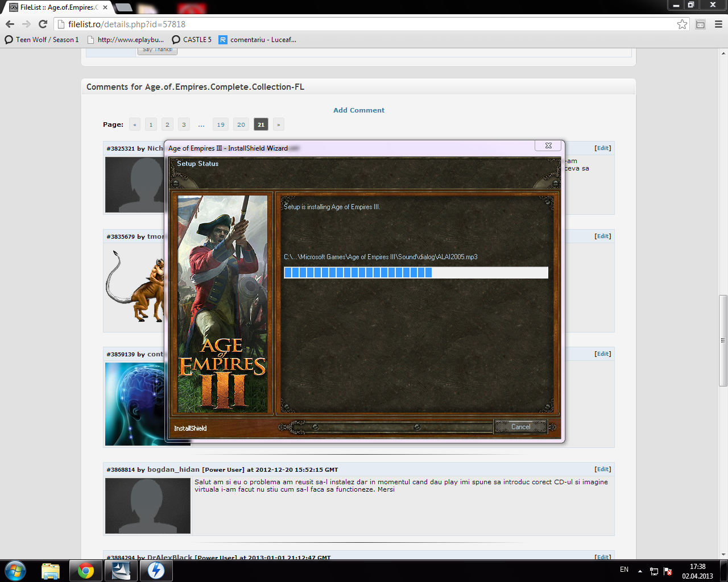Show hidden tray icons arrow
The height and width of the screenshot is (582, 728).
point(640,571)
